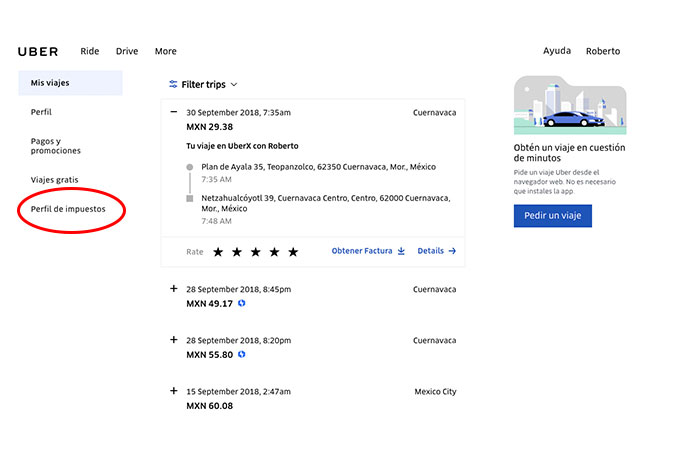Click the blue icon beside MXN 55.80
Screen dimensions: 680x471
pos(242,354)
